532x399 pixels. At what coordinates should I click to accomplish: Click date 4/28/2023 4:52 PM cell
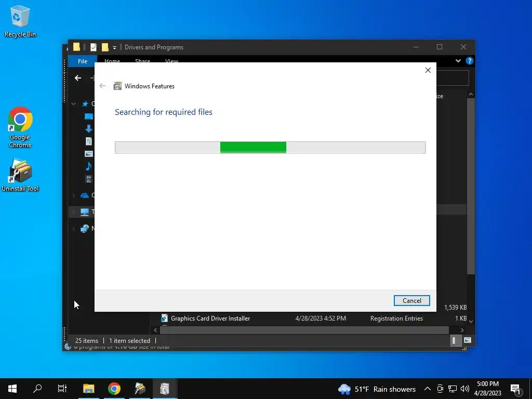pos(321,318)
